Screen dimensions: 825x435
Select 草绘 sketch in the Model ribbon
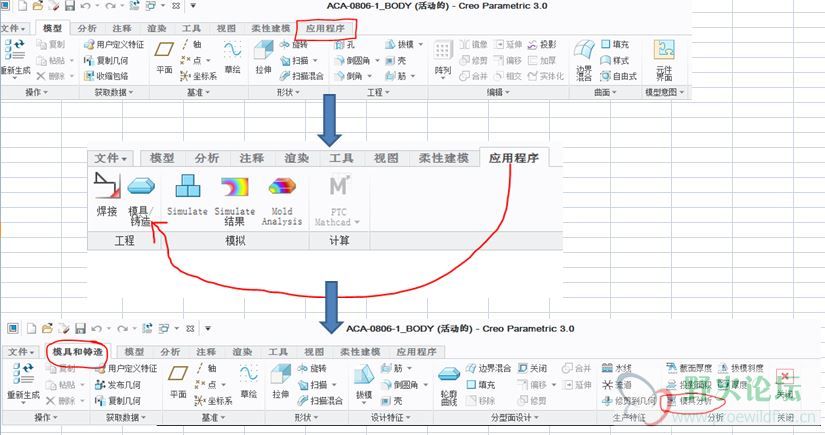(x=232, y=58)
